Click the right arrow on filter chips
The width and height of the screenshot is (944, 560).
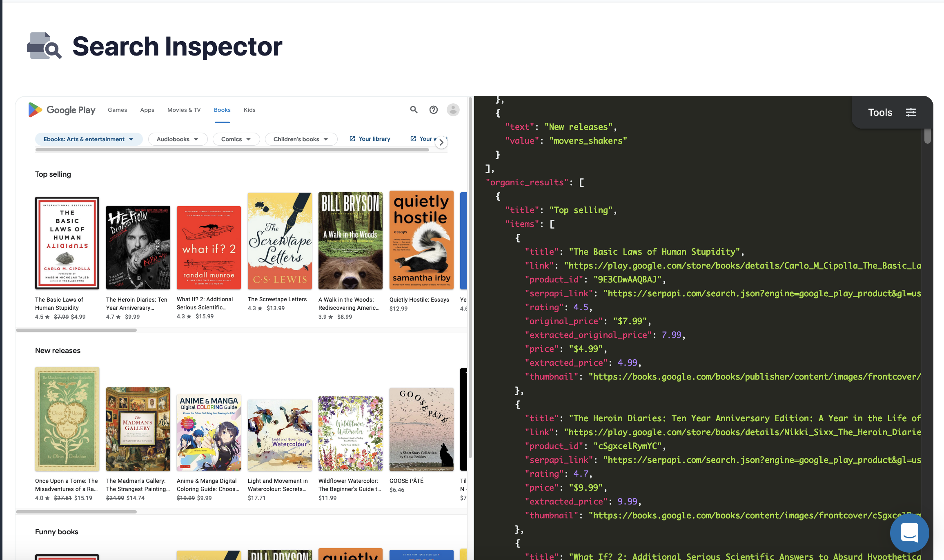441,142
